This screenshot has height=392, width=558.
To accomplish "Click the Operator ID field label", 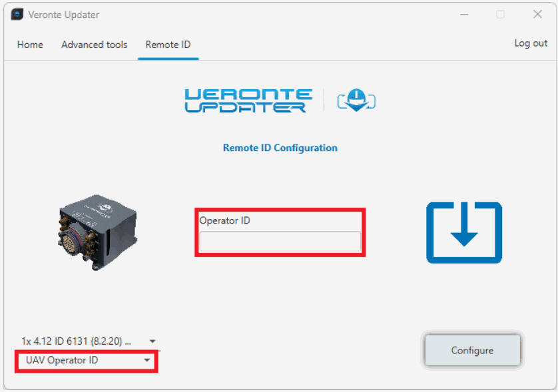I will tap(224, 220).
